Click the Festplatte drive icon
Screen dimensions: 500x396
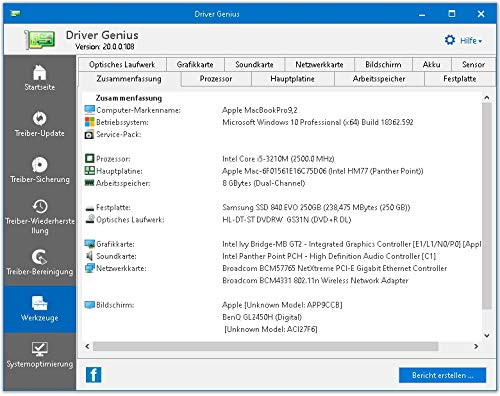click(90, 208)
